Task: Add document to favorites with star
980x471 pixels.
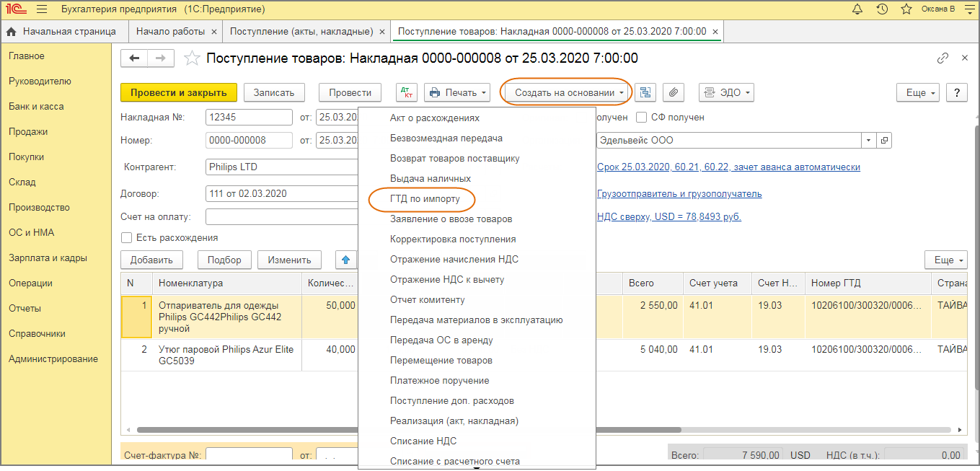Action: pyautogui.click(x=192, y=58)
